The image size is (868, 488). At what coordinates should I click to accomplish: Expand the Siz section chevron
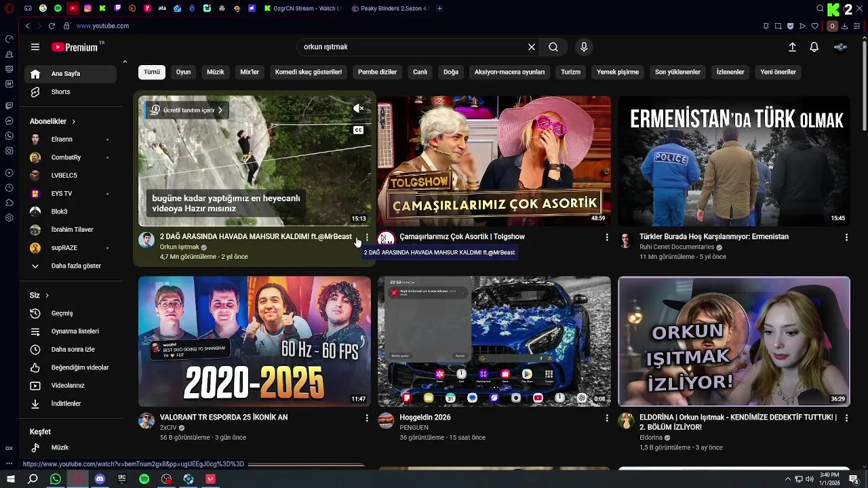point(47,296)
